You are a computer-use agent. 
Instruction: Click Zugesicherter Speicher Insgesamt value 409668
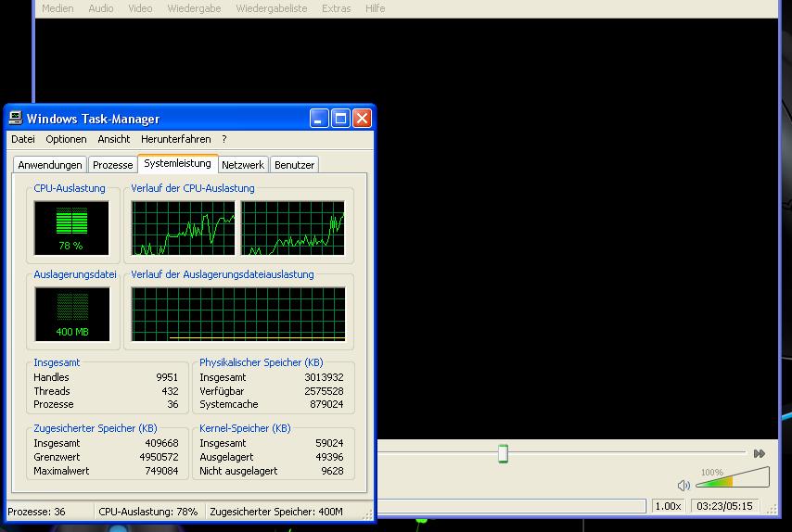tap(161, 443)
